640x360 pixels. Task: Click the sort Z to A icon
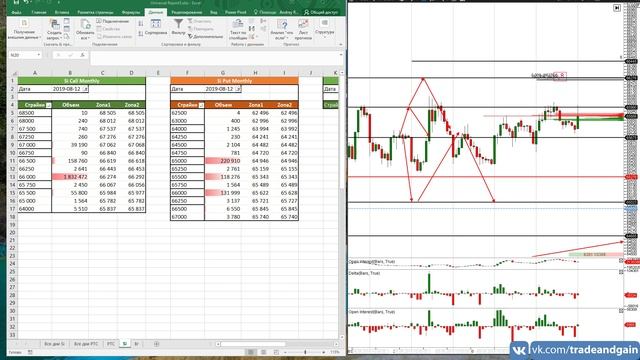pos(141,33)
